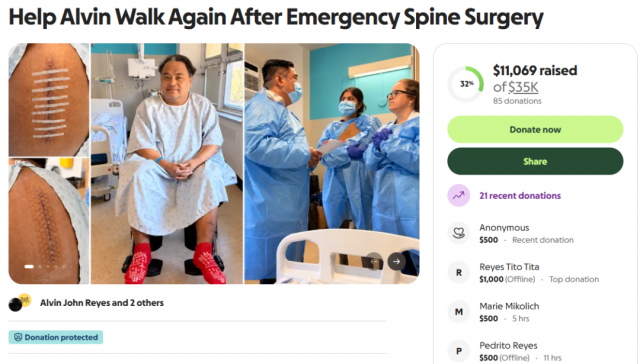640x364 pixels.
Task: Open the 21 recent donations link
Action: (520, 195)
